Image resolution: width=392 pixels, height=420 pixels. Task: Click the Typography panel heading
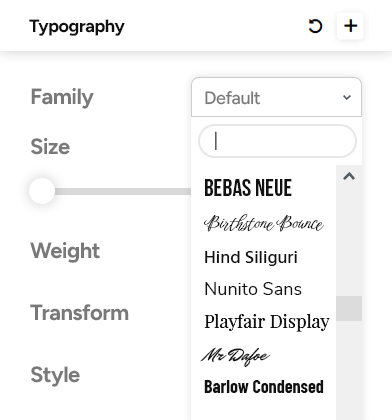[77, 27]
